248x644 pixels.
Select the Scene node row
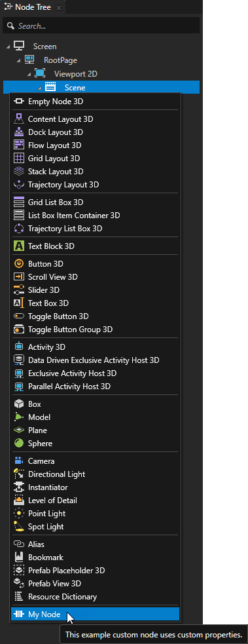pyautogui.click(x=101, y=88)
